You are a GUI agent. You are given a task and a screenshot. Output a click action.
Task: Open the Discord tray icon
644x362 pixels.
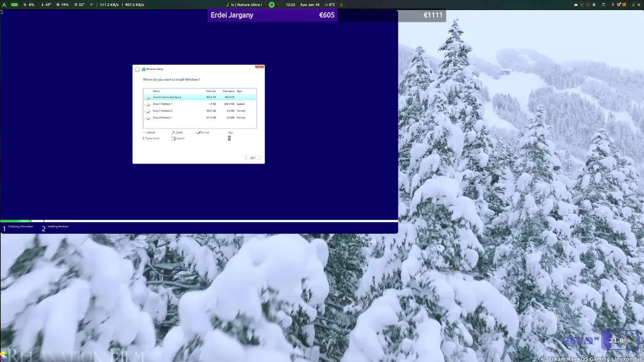tap(576, 5)
